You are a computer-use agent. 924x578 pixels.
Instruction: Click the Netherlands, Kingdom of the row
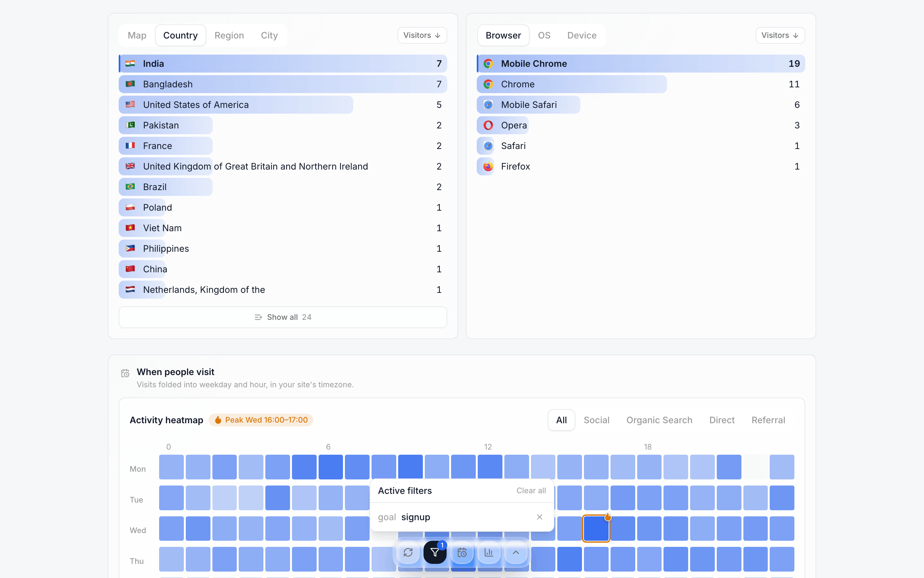coord(283,289)
